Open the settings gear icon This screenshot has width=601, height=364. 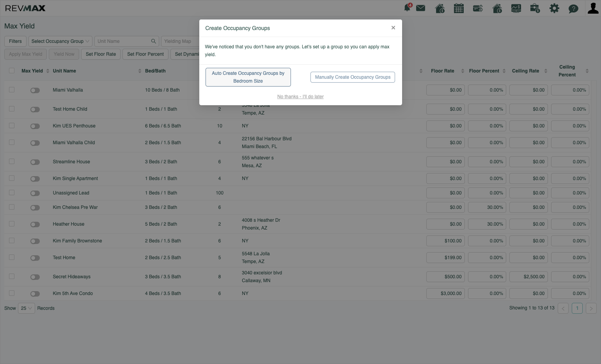coord(554,8)
